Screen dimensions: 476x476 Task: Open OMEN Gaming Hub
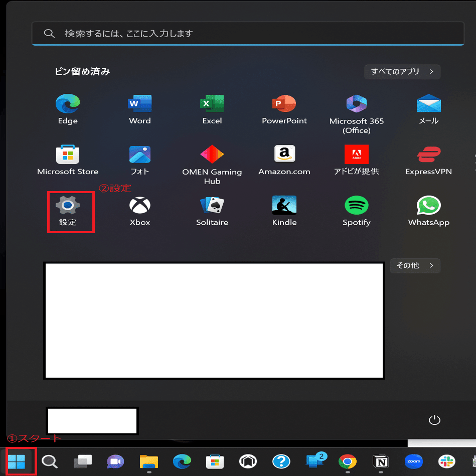point(212,165)
